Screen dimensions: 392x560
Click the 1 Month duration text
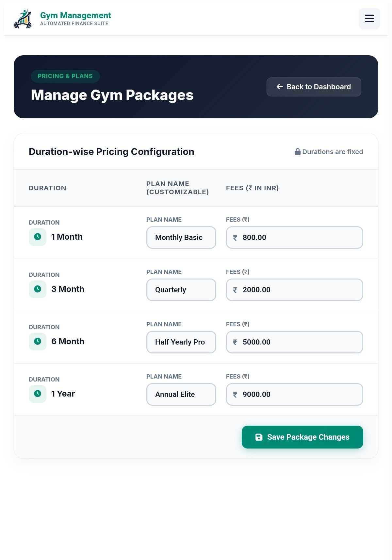(x=67, y=237)
